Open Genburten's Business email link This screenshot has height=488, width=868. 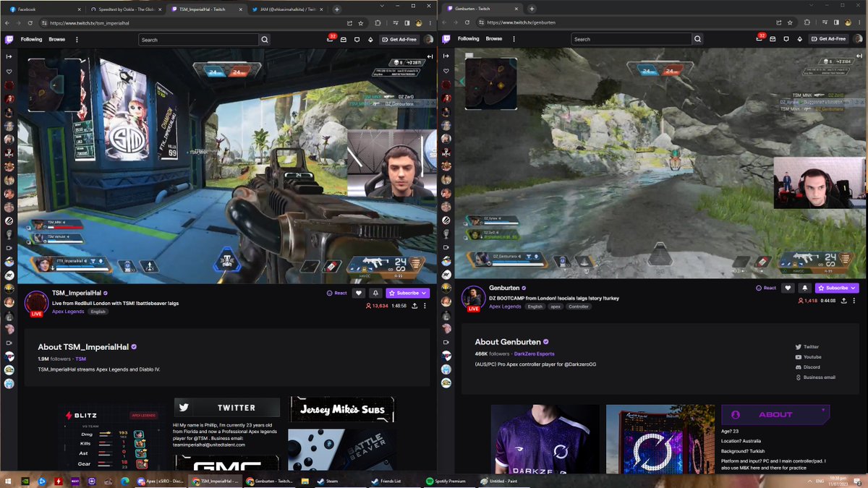(x=815, y=377)
